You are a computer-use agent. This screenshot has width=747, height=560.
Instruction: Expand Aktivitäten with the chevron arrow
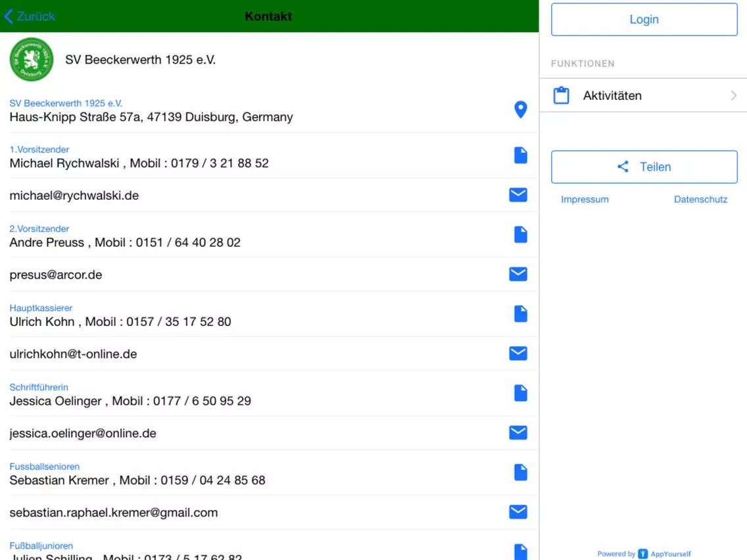734,95
